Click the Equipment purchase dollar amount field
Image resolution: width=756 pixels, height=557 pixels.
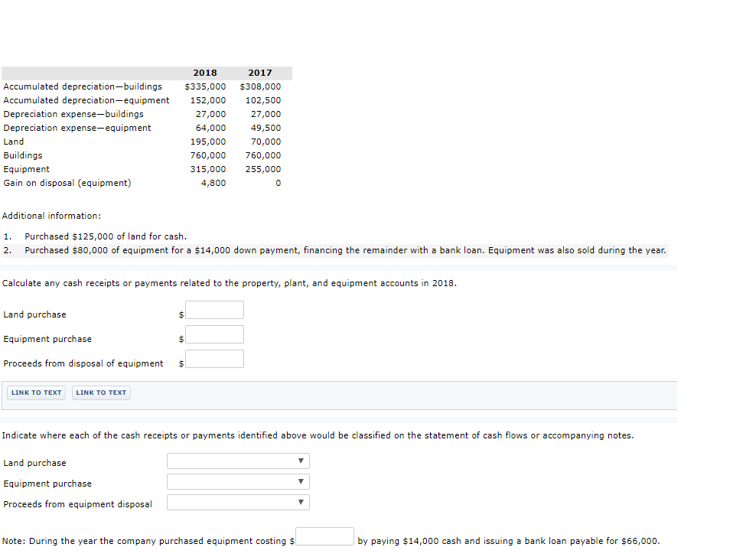214,334
